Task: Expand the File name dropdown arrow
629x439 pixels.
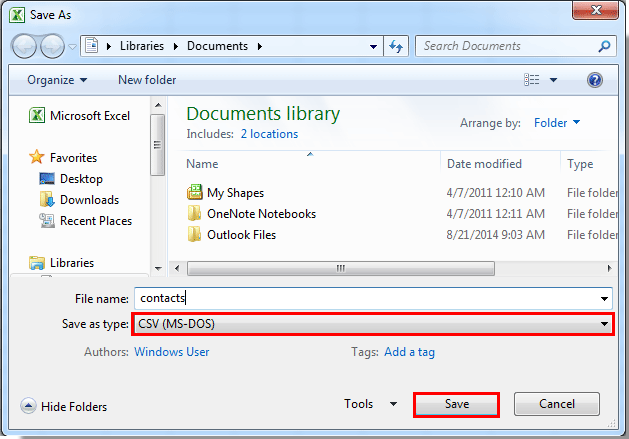Action: coord(604,298)
